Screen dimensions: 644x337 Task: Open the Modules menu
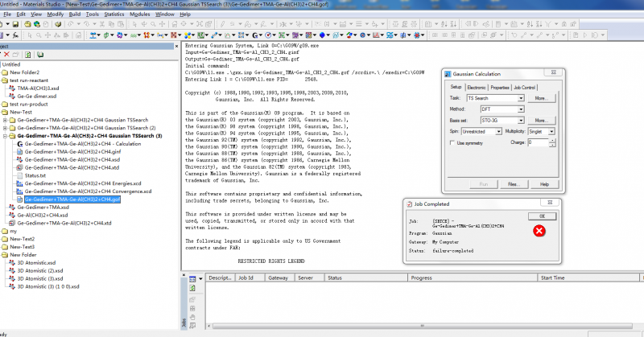(x=138, y=14)
